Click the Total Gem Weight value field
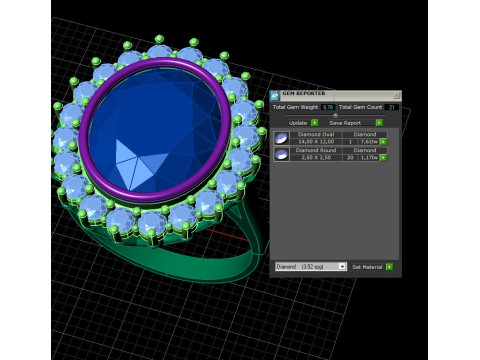The height and width of the screenshot is (360, 480). point(328,107)
